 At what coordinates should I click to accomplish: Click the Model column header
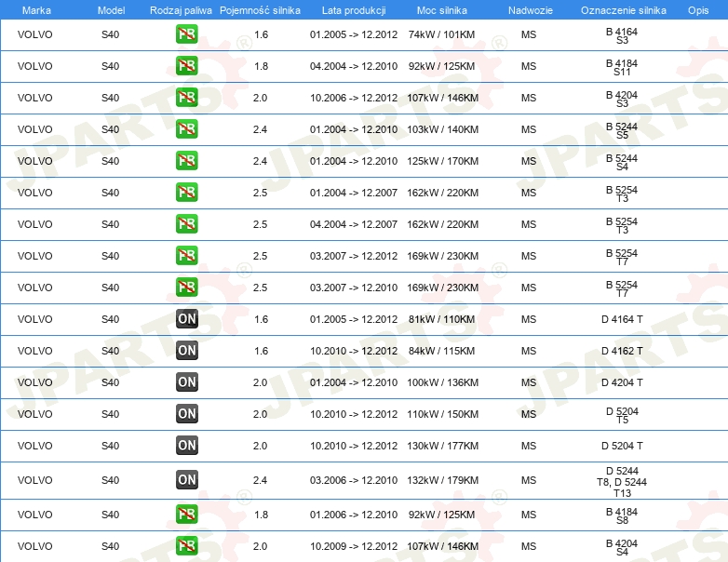pos(111,10)
